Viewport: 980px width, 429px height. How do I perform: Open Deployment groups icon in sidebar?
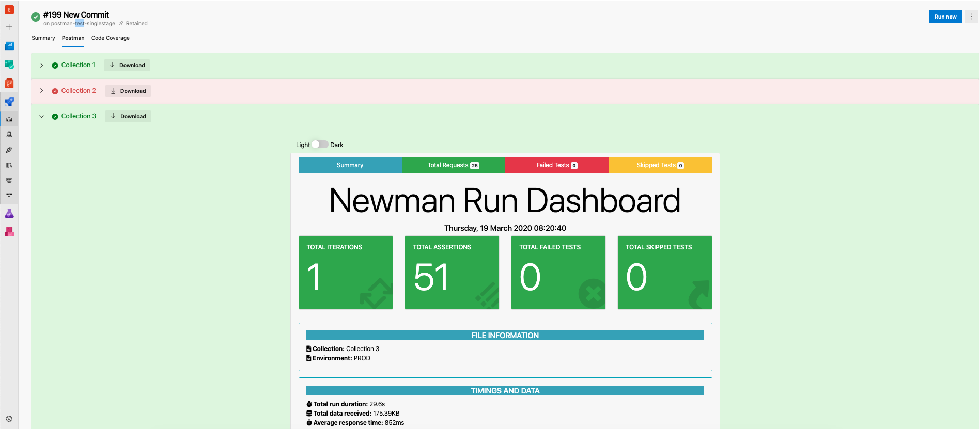tap(9, 196)
